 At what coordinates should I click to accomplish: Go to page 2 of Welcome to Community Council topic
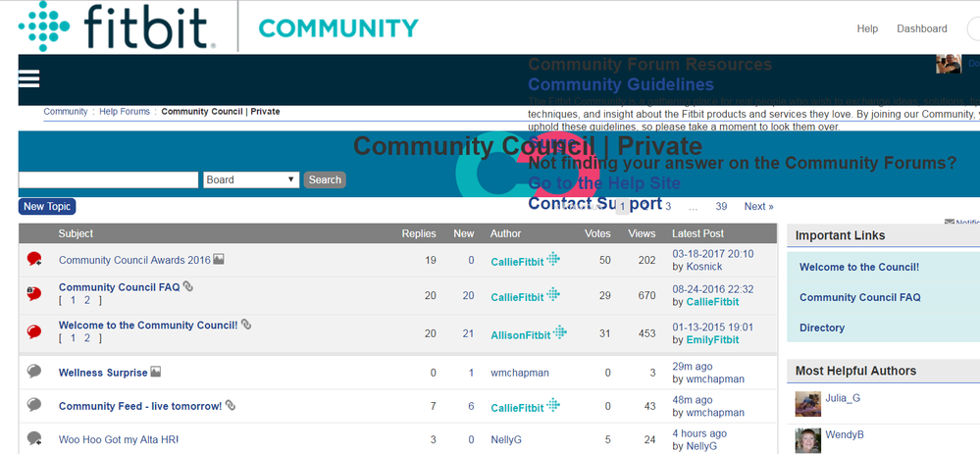coord(87,338)
